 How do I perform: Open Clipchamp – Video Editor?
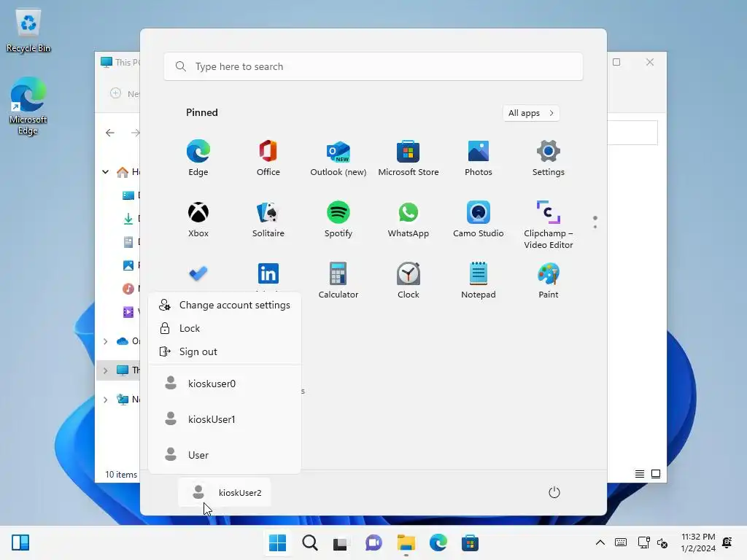click(549, 225)
